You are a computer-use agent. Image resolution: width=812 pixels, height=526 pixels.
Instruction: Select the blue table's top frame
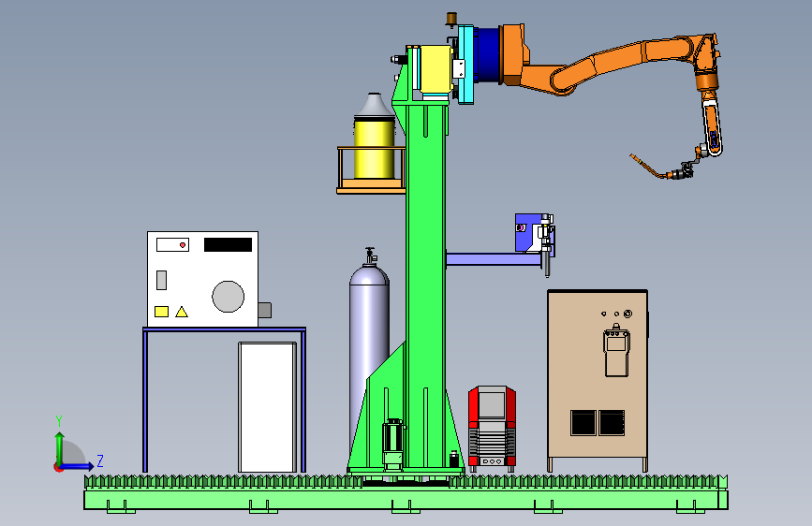click(x=224, y=329)
